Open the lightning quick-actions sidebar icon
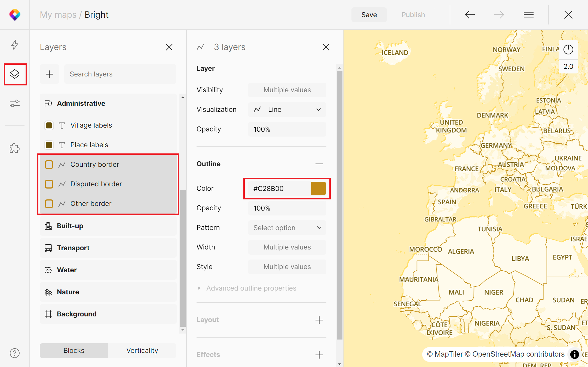 tap(15, 44)
